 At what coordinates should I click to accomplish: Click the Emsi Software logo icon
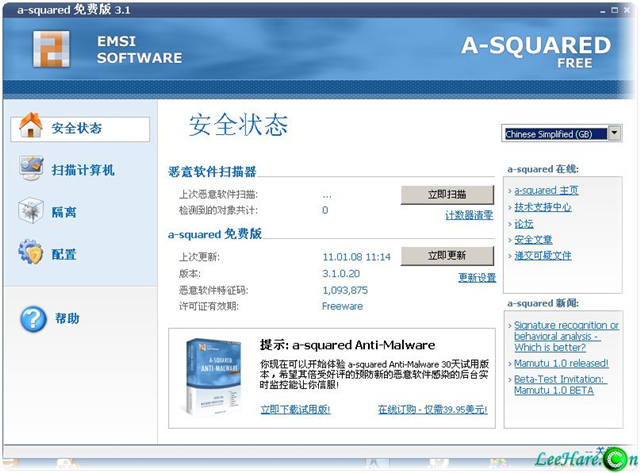51,49
